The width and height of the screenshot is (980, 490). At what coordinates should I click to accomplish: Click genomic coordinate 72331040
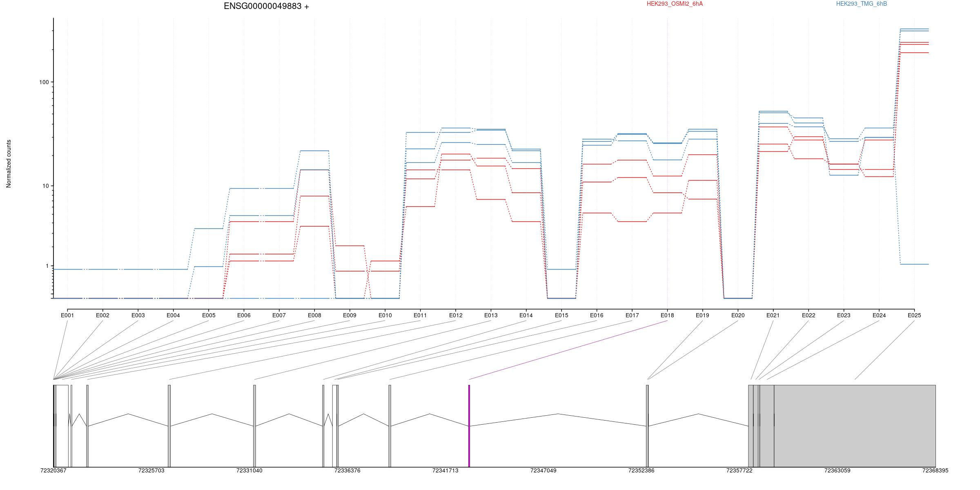[x=249, y=470]
